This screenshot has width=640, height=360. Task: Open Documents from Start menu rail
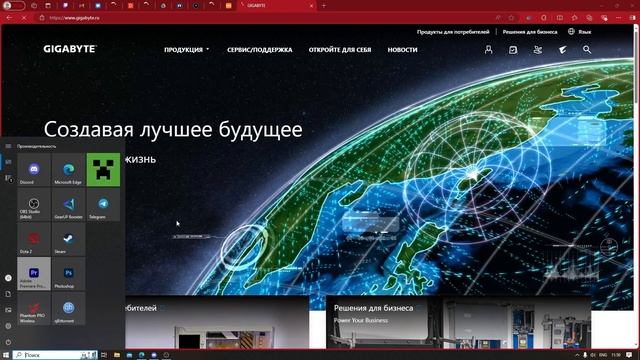(8, 294)
